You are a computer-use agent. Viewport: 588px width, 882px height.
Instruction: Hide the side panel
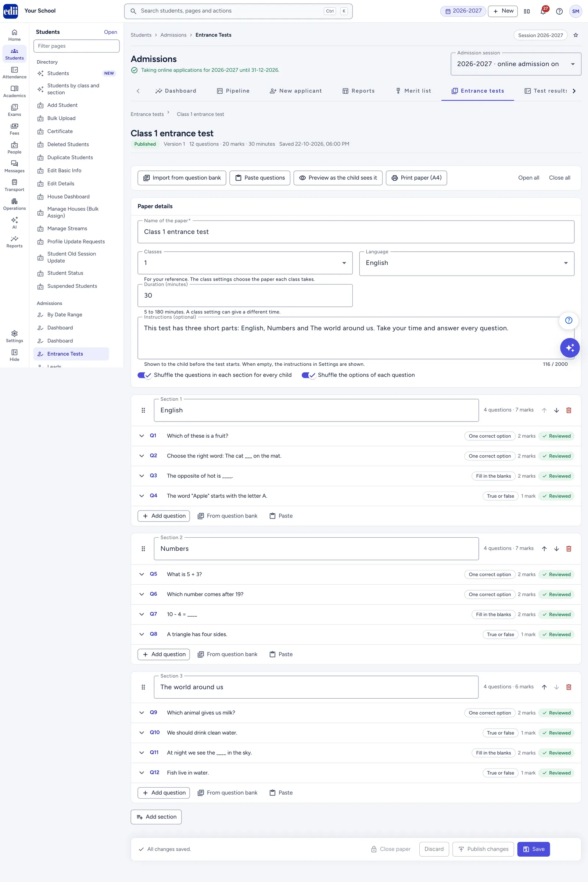coord(14,355)
